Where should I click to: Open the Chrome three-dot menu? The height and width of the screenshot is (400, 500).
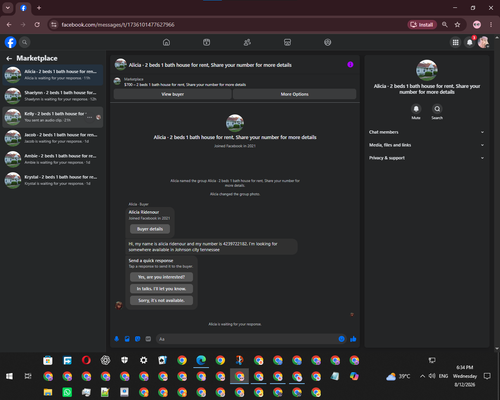[491, 25]
